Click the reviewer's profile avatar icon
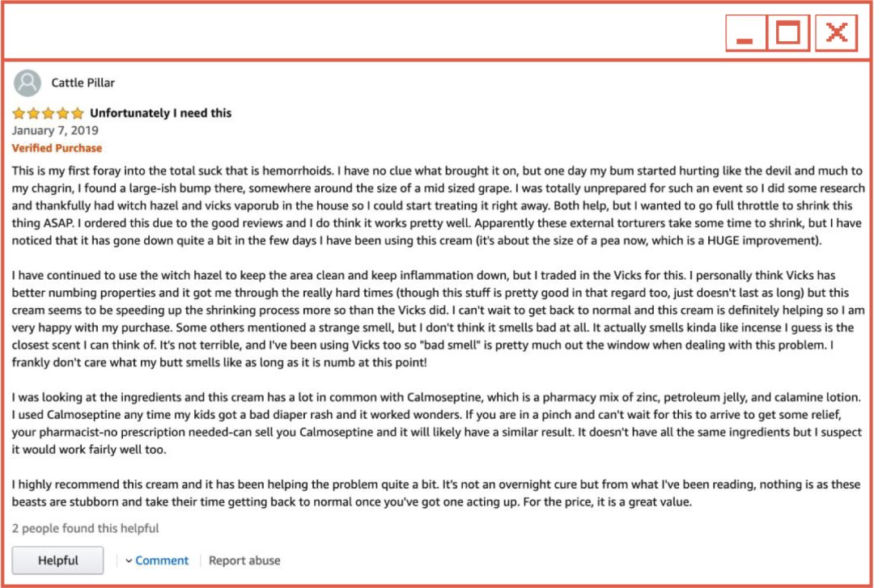Image resolution: width=874 pixels, height=588 pixels. pyautogui.click(x=28, y=82)
